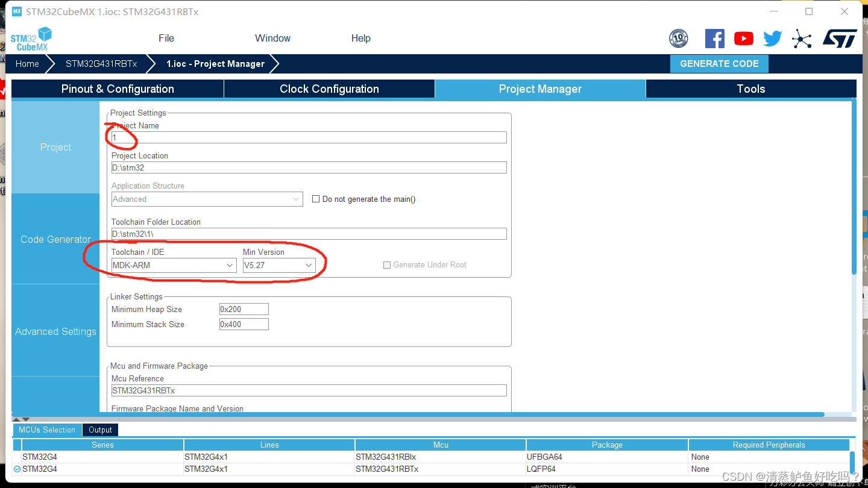Switch to MCUs Selection bottom tab
Image resolution: width=868 pixels, height=488 pixels.
tap(47, 430)
